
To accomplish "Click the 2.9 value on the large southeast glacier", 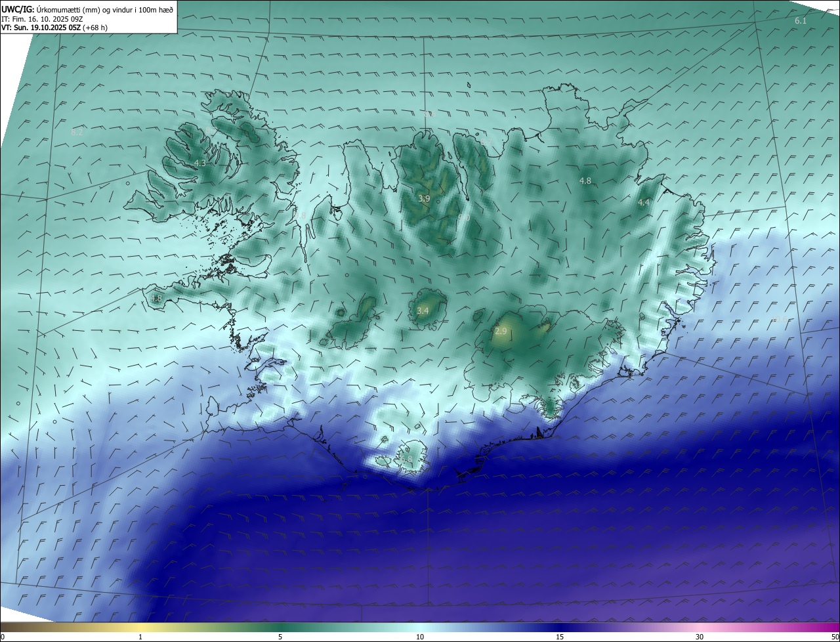I will 501,332.
